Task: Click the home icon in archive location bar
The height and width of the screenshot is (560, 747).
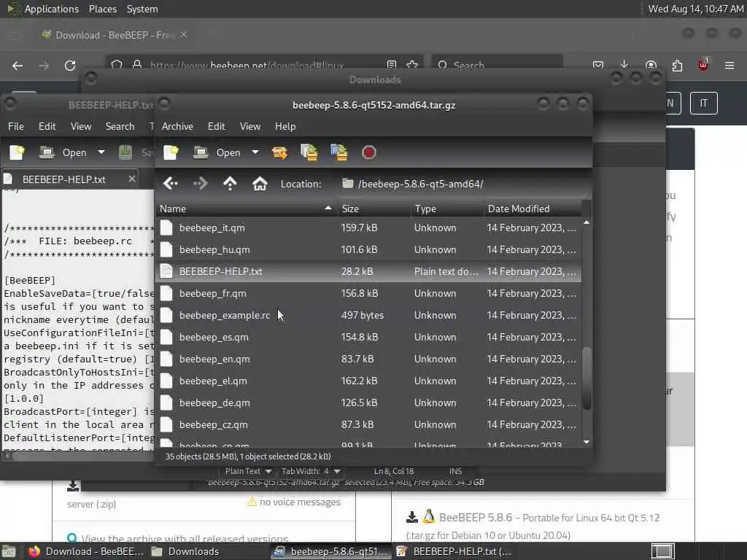Action: (260, 184)
